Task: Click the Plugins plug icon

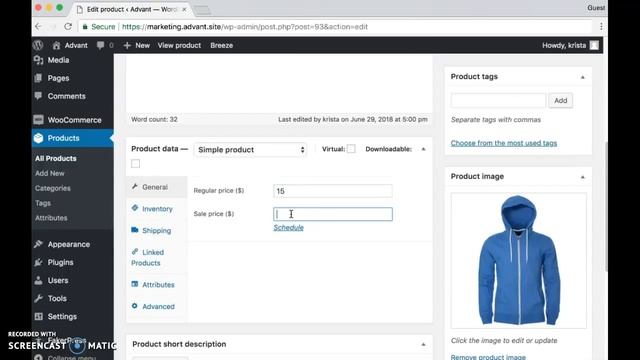Action: tap(38, 262)
